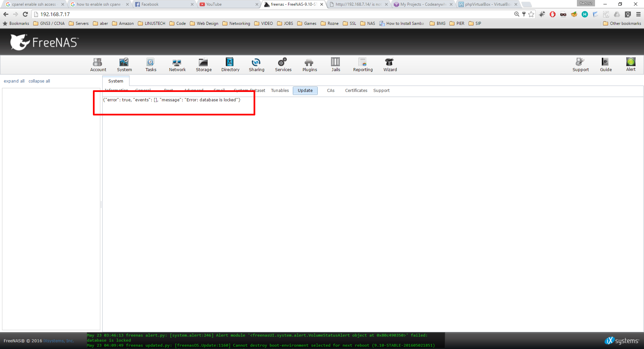Open How to Install Samba bookmark
644x349 pixels.
tap(401, 23)
